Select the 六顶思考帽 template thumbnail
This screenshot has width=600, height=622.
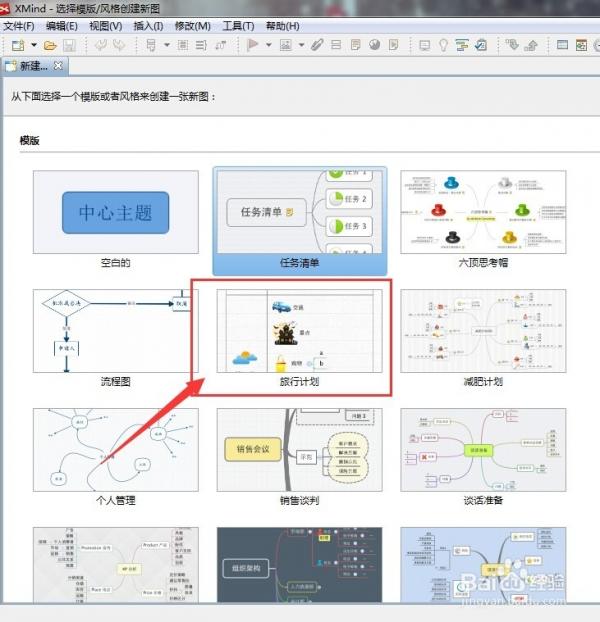[483, 212]
